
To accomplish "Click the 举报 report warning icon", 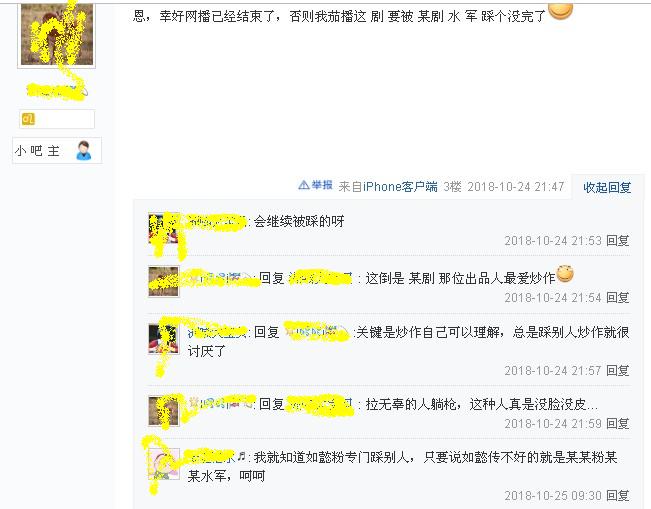I will click(303, 185).
